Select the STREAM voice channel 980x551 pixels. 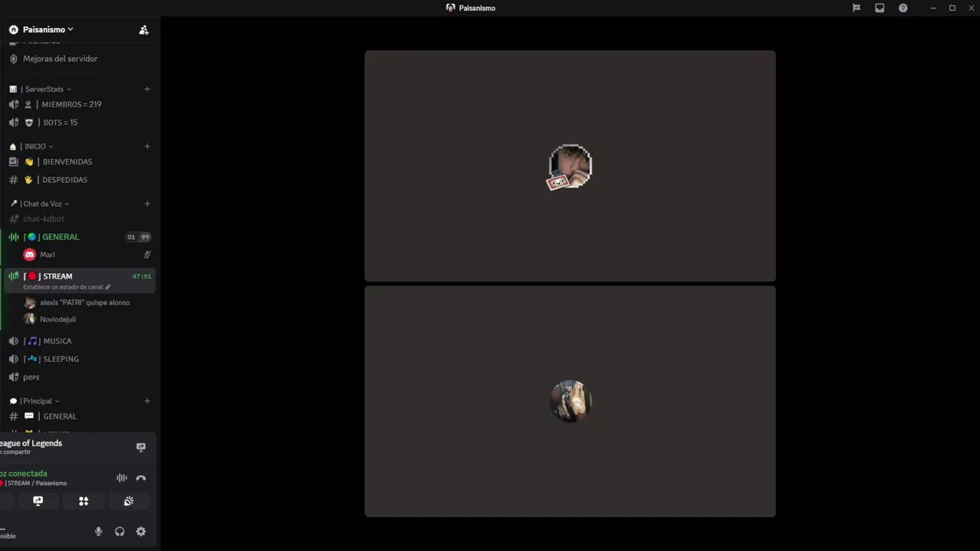point(57,276)
